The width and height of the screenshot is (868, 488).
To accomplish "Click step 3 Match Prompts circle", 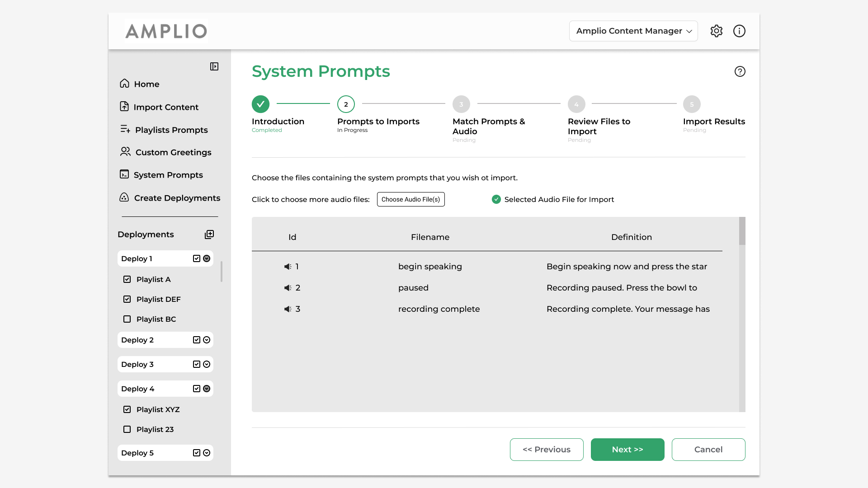I will point(461,104).
